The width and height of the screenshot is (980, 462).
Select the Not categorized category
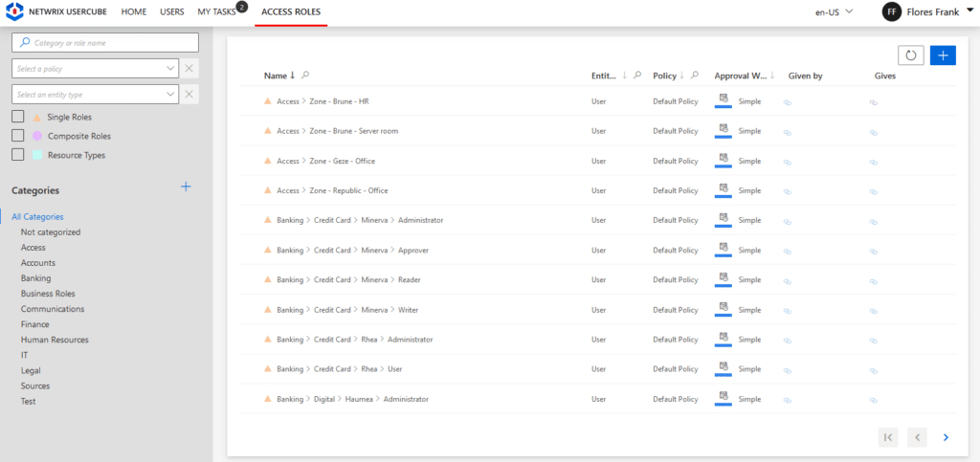[x=51, y=232]
